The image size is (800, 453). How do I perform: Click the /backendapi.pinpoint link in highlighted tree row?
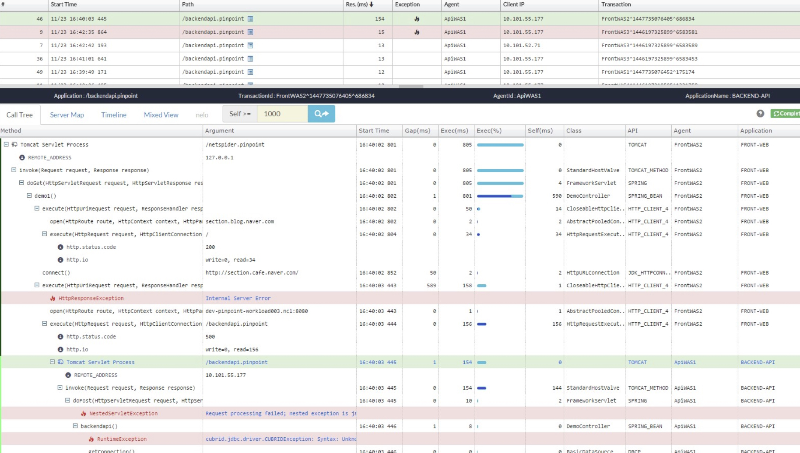coord(236,362)
